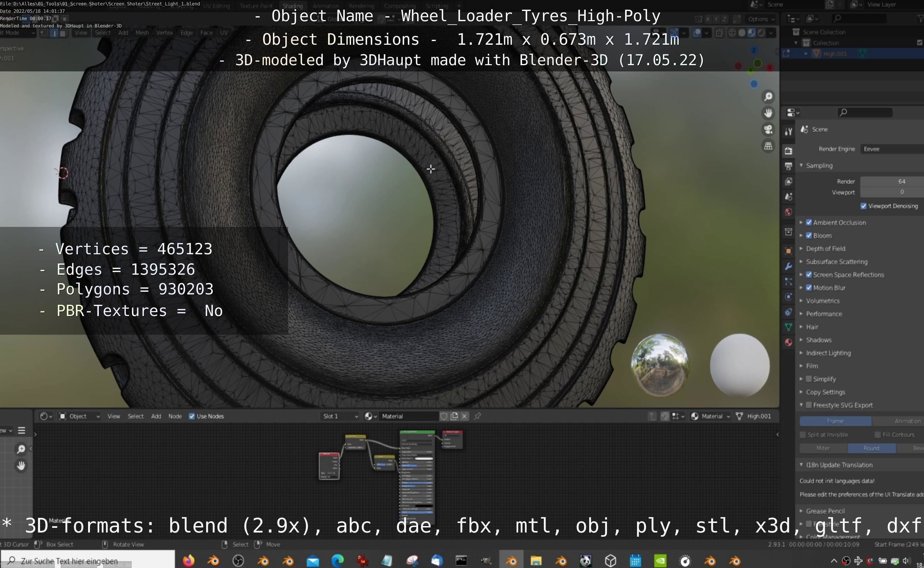924x568 pixels.
Task: Open the Material properties tab icon
Action: click(x=788, y=342)
